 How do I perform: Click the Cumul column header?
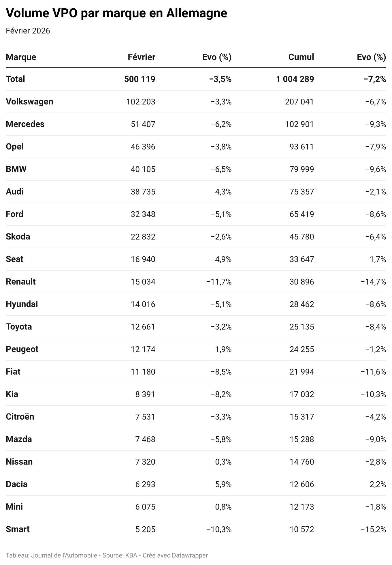[301, 57]
